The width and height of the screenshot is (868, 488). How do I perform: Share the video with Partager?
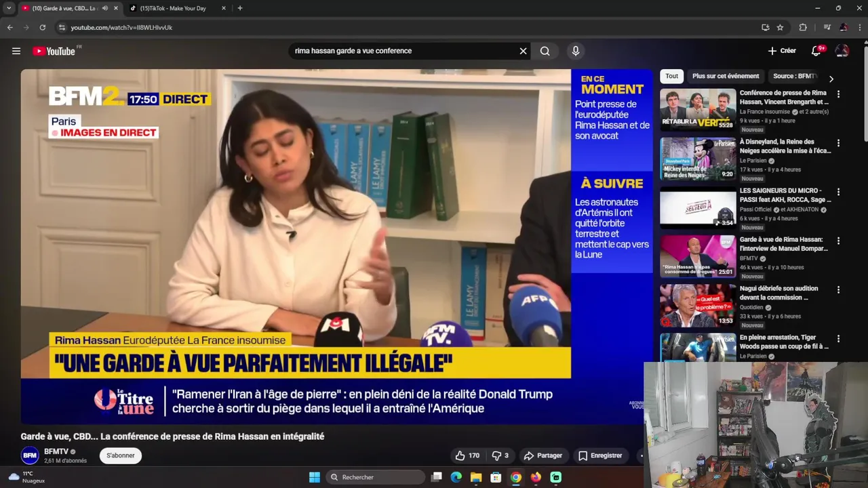coord(543,455)
